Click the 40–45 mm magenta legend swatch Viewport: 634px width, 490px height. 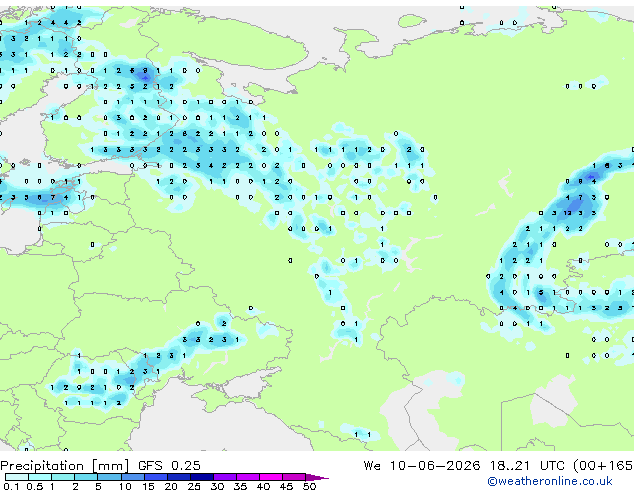coord(271,477)
